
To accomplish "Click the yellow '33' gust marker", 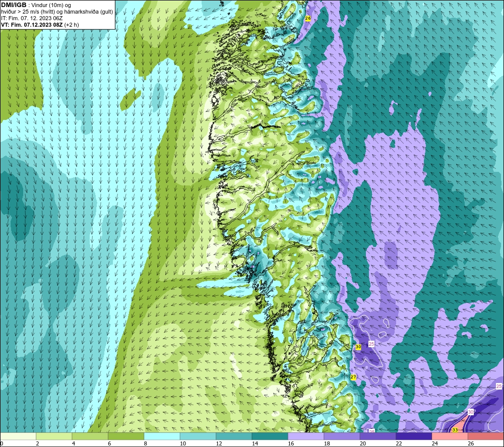I will point(455,430).
